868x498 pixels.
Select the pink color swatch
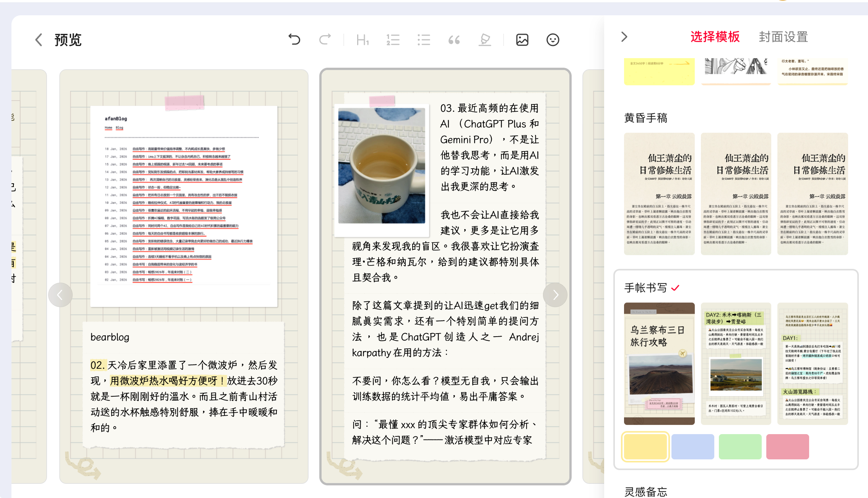tap(787, 446)
